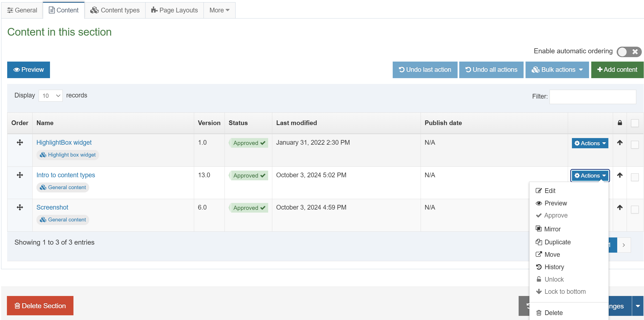Open the Display records count dropdown
Viewport: 644px width, 320px height.
click(51, 96)
